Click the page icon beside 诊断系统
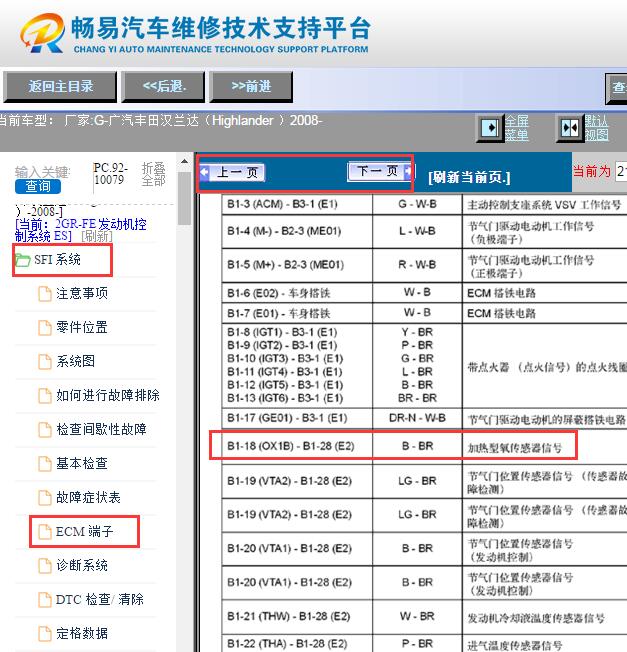Viewport: 627px width, 652px height. click(45, 566)
